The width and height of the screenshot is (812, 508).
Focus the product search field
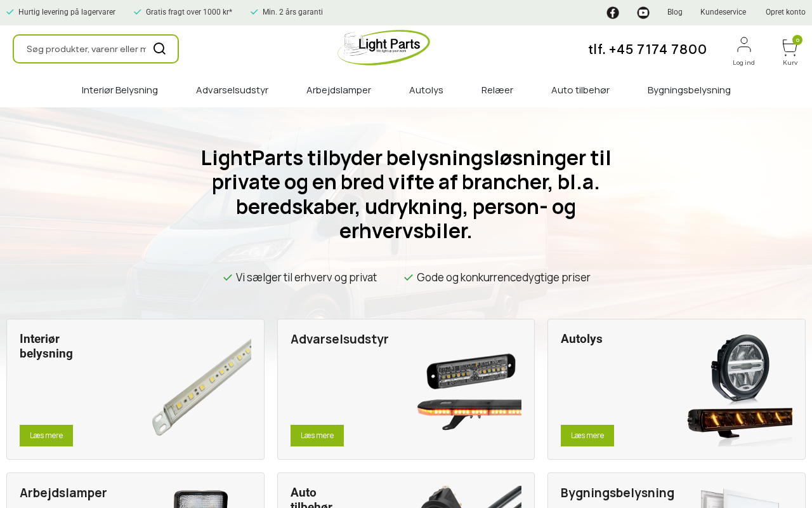tap(86, 49)
